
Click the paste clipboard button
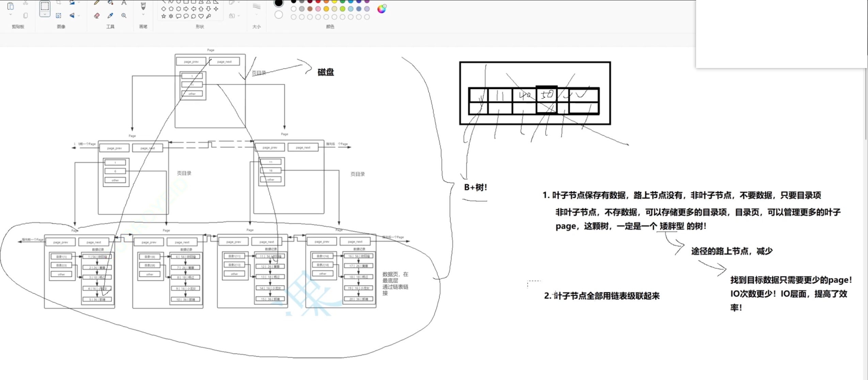(11, 6)
